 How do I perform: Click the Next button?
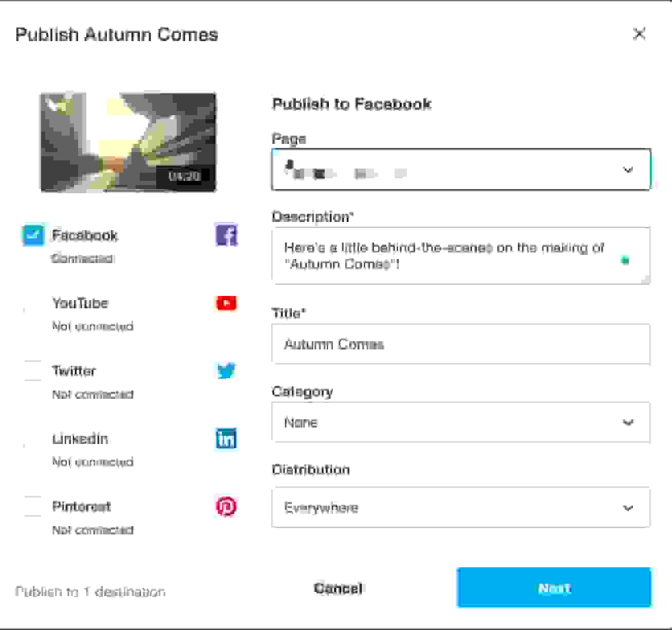tap(554, 588)
